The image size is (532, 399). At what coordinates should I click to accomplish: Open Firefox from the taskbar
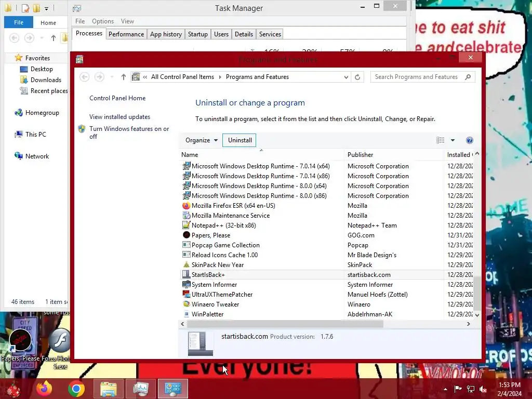click(x=45, y=389)
